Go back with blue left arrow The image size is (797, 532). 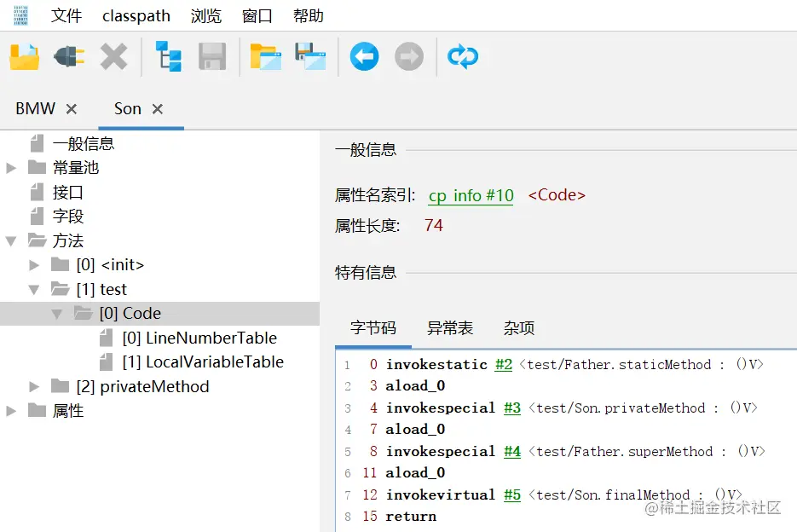coord(364,56)
